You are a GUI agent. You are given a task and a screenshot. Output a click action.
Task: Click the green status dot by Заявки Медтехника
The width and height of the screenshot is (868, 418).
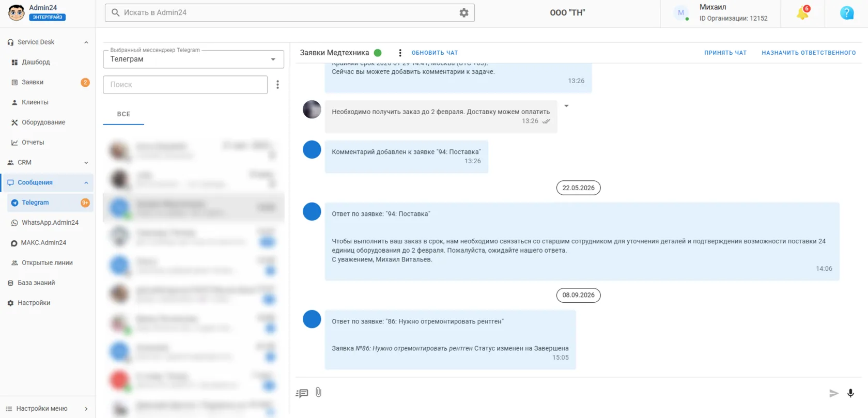point(378,53)
